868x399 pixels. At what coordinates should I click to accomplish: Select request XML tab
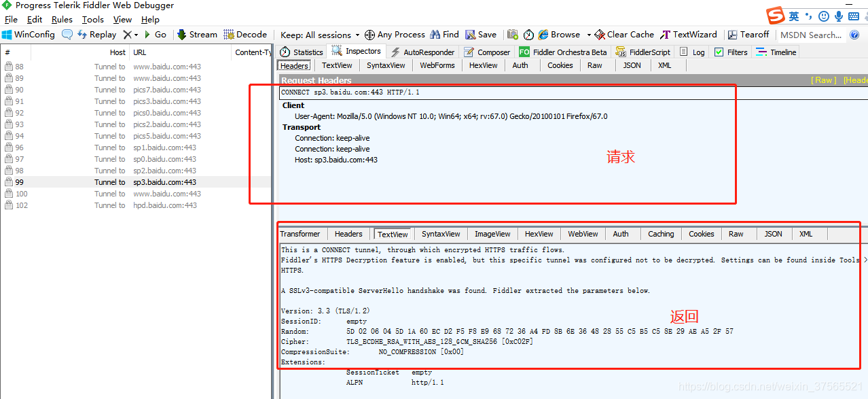click(x=665, y=65)
